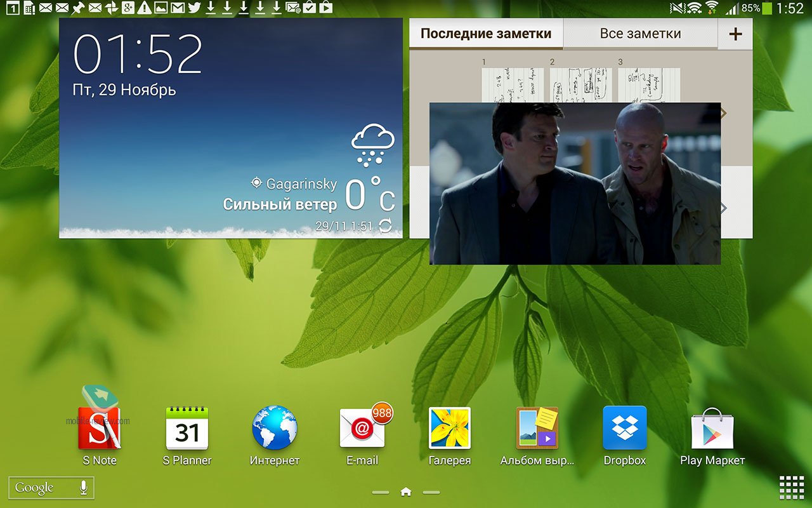This screenshot has height=508, width=812.
Task: Switch to Все заметки tab
Action: 641,34
